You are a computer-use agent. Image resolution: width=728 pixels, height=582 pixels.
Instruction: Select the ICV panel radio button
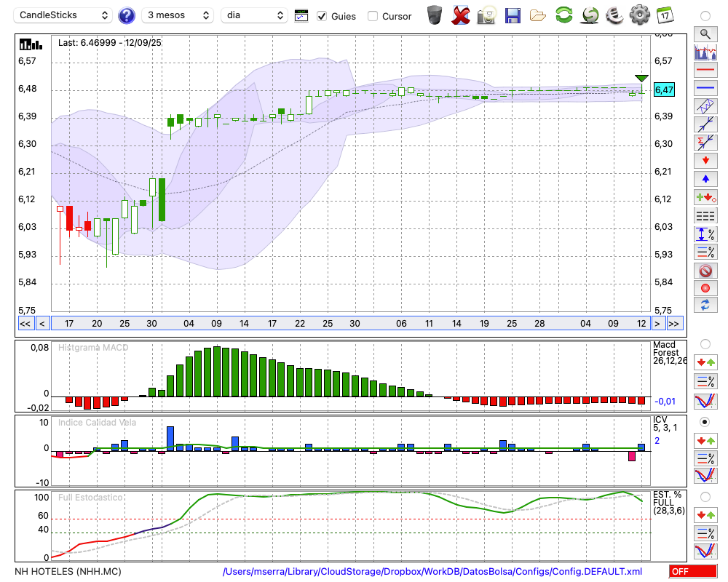[x=705, y=422]
